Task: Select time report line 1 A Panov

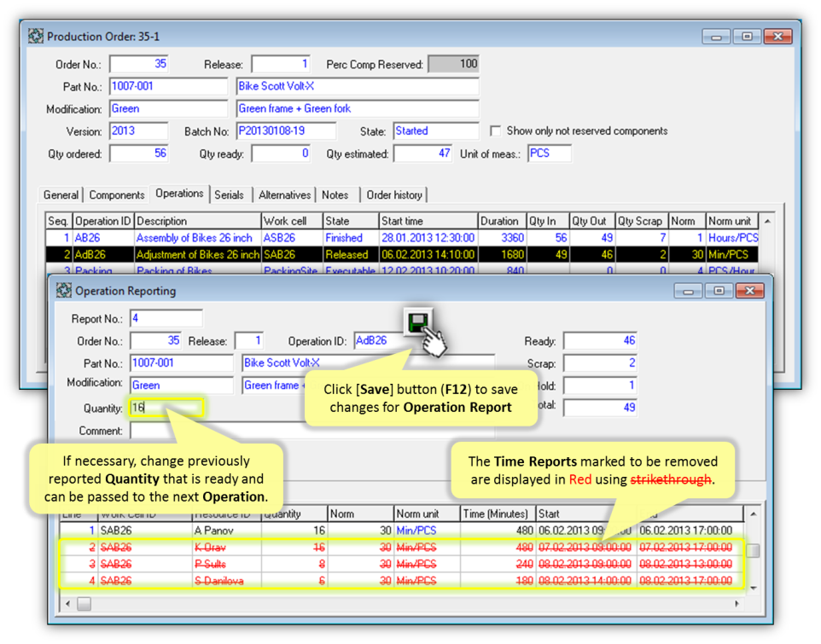Action: tap(402, 531)
